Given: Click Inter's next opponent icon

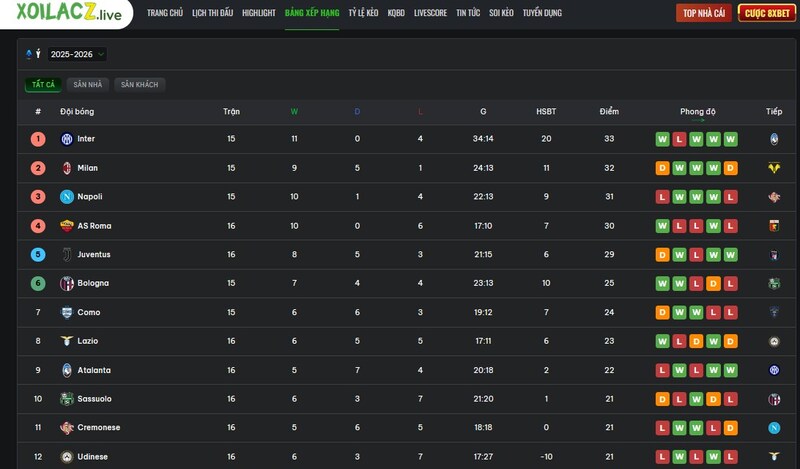Looking at the screenshot, I should [773, 139].
